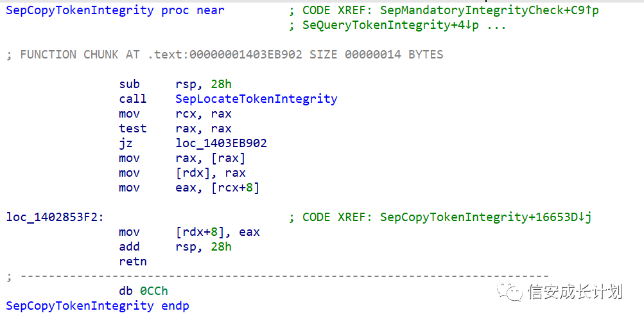Click SepLocateTokenIntegrity call target
Viewport: 644px width, 320px height.
pos(256,99)
